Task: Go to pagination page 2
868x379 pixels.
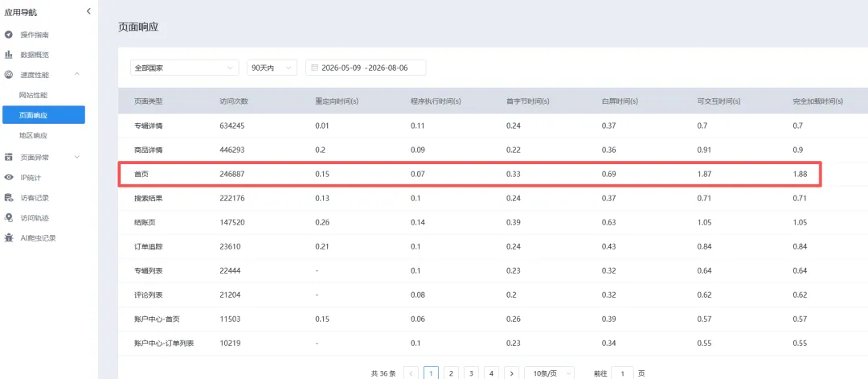Action: coord(451,373)
